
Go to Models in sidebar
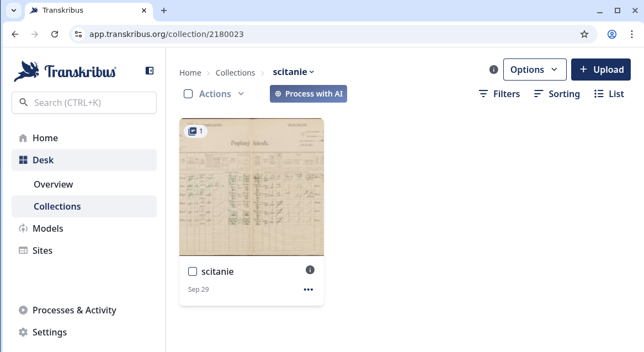click(x=48, y=228)
